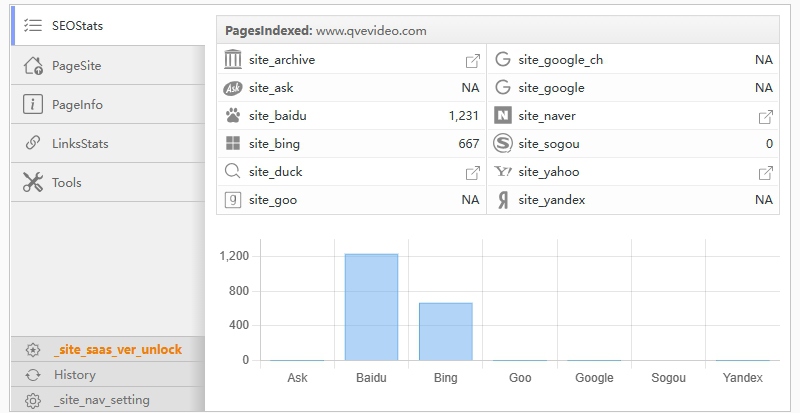Open the PageSite tab
The image size is (800, 413).
(76, 66)
